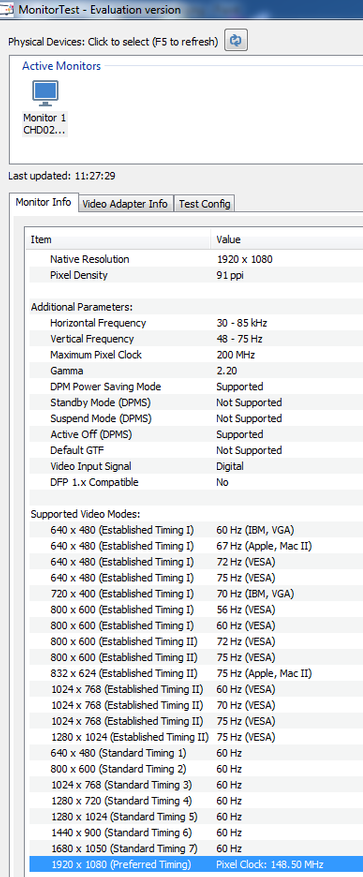Click the refresh devices icon button

[236, 41]
